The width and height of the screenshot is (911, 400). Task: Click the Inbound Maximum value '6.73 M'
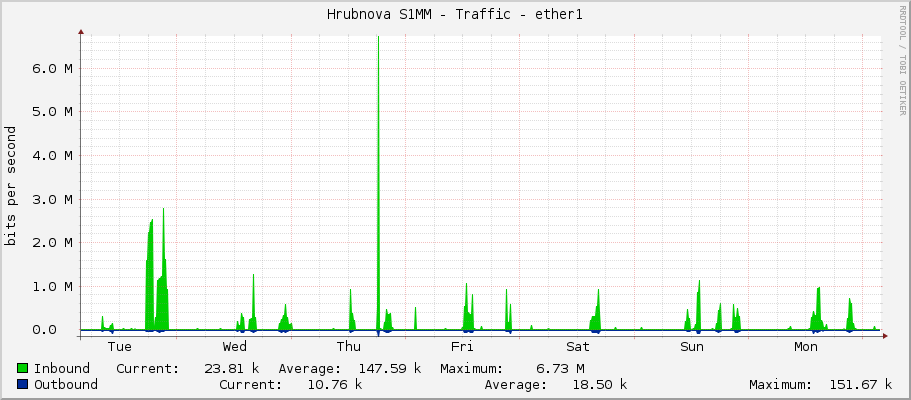coord(561,369)
